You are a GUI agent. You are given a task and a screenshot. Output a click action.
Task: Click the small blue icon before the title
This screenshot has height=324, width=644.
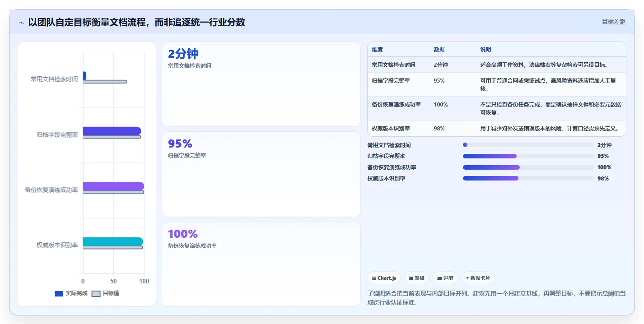[x=21, y=22]
